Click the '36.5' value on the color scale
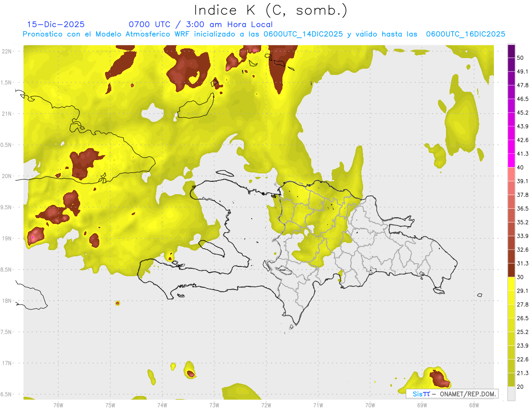532x411 pixels. coord(523,208)
